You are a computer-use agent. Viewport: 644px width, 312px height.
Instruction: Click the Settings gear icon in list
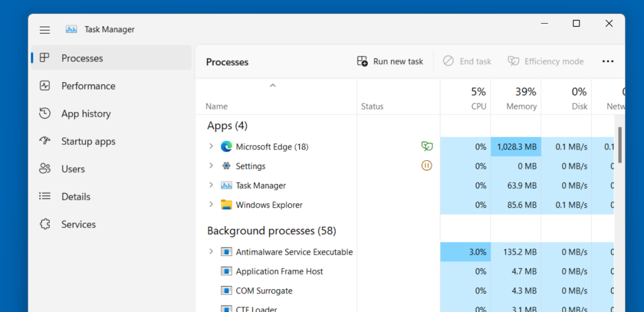tap(226, 166)
